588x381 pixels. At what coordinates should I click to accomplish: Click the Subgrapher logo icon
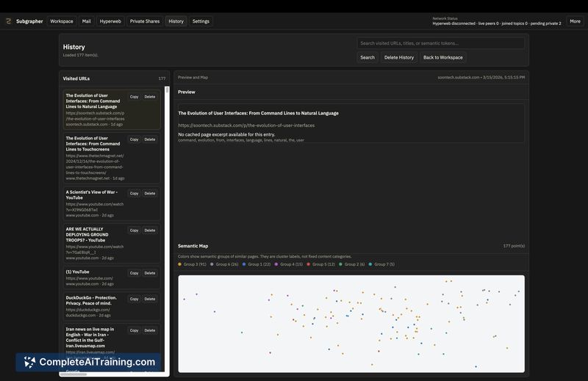click(8, 21)
